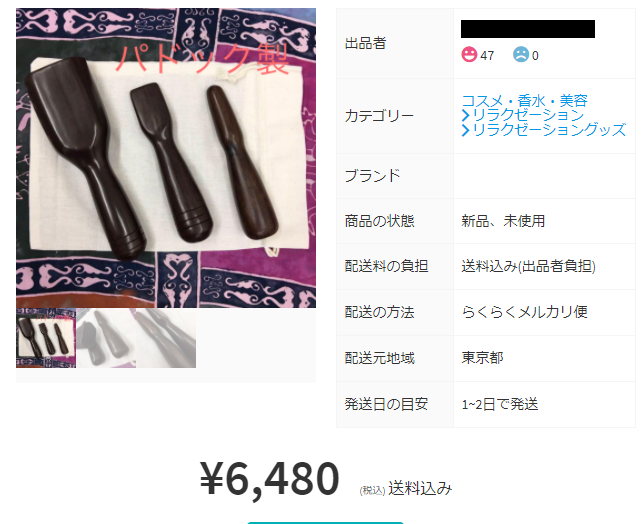
Task: Click the pink happy face rating icon
Action: coord(469,55)
